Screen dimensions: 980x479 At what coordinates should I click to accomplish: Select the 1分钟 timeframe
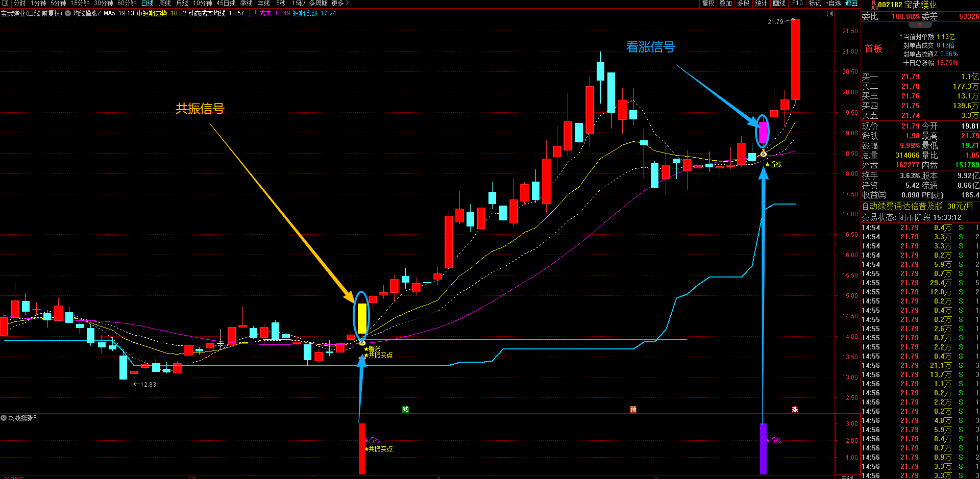38,3
